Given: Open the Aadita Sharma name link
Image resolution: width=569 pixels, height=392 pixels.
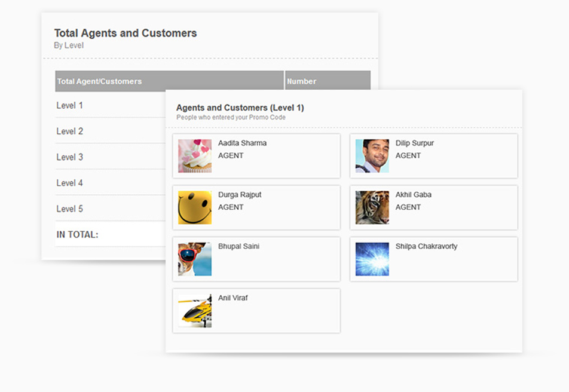Looking at the screenshot, I should tap(242, 143).
